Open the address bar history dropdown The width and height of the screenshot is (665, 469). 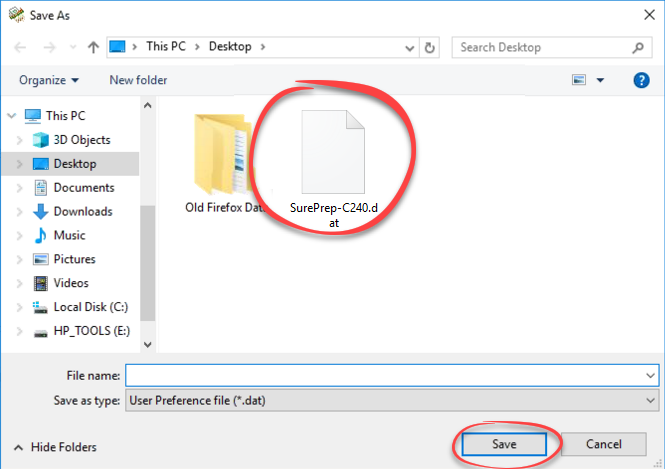point(410,48)
